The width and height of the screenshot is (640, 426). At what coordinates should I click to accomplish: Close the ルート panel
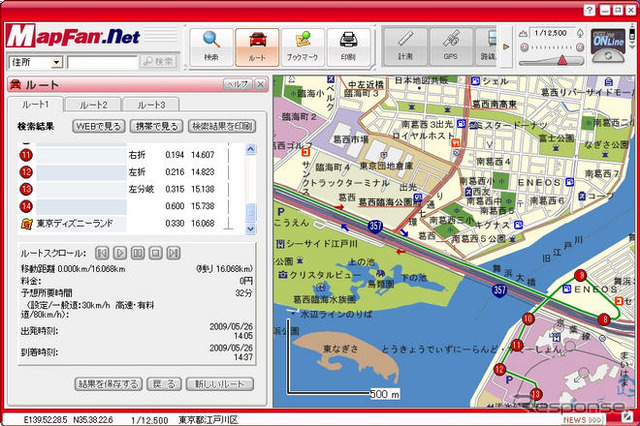coord(260,84)
